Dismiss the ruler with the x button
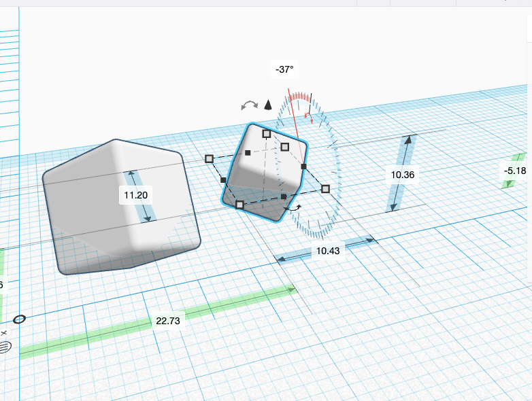Image resolution: width=532 pixels, height=401 pixels. pos(4,333)
